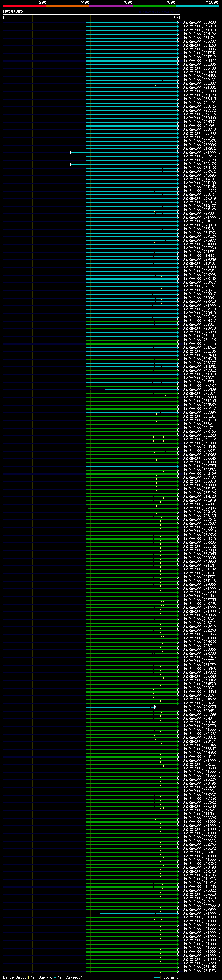222x980 pixels.
Task: Select label UniRef100_Q6GPV9
Action: 199,963
